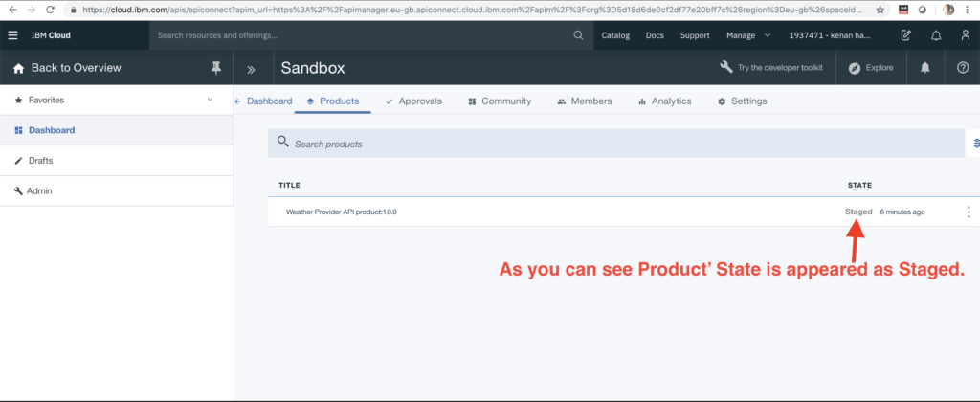The width and height of the screenshot is (980, 402).
Task: Open the help question mark icon
Action: point(963,68)
